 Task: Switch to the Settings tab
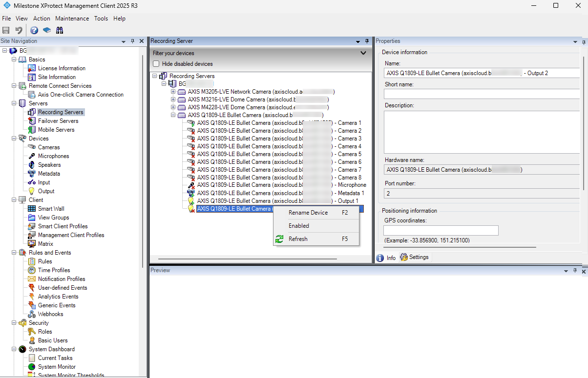tap(415, 258)
